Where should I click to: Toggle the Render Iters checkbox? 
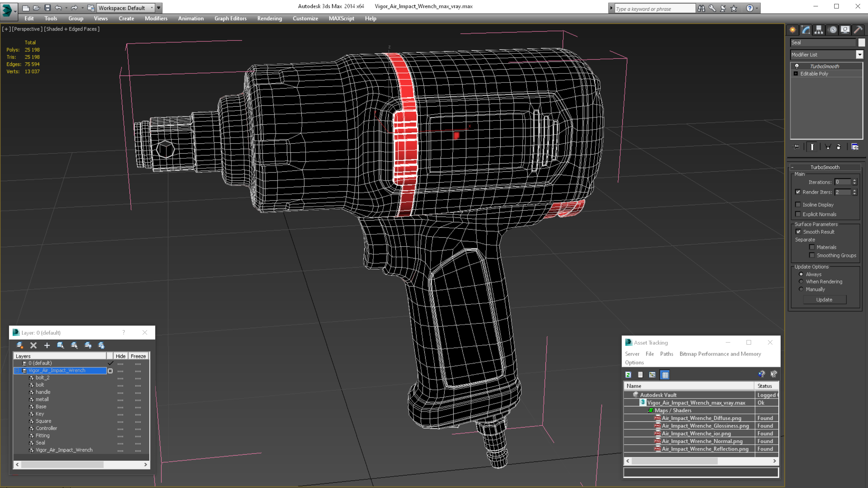pos(798,192)
